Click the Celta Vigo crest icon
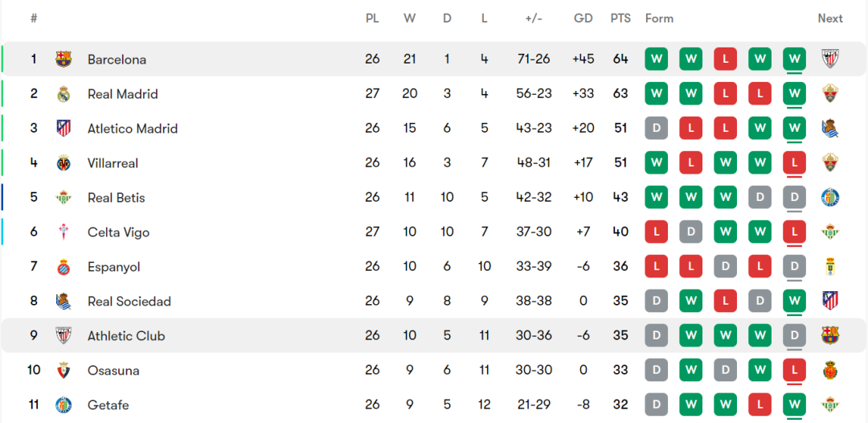Image resolution: width=868 pixels, height=423 pixels. (63, 232)
